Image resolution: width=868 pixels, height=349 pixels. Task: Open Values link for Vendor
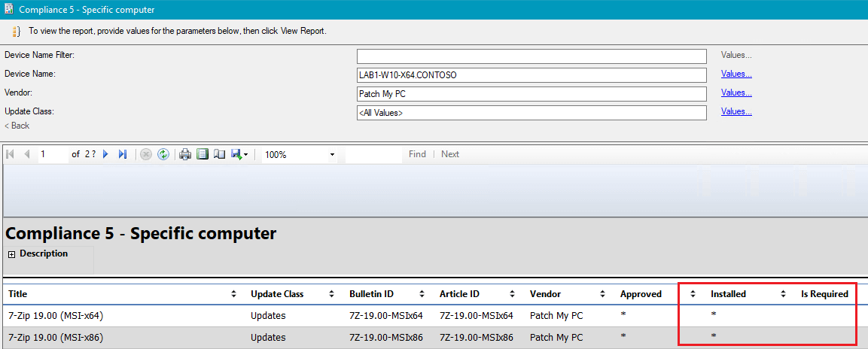point(736,93)
